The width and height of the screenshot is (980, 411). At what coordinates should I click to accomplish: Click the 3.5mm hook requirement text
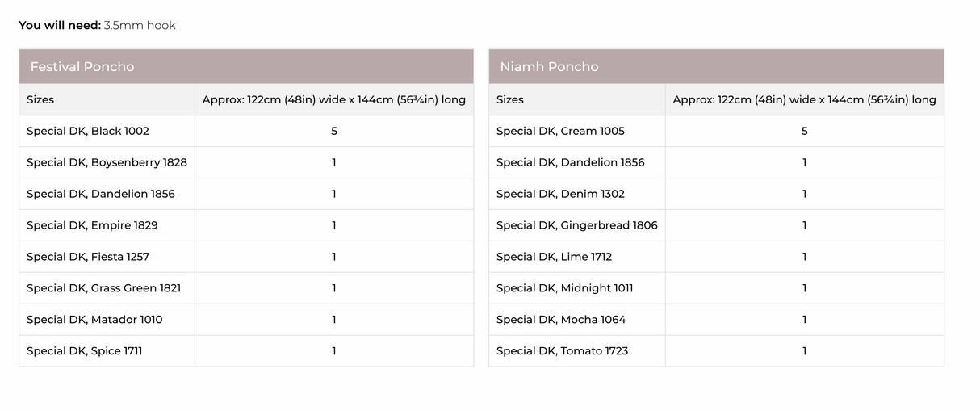pyautogui.click(x=140, y=25)
